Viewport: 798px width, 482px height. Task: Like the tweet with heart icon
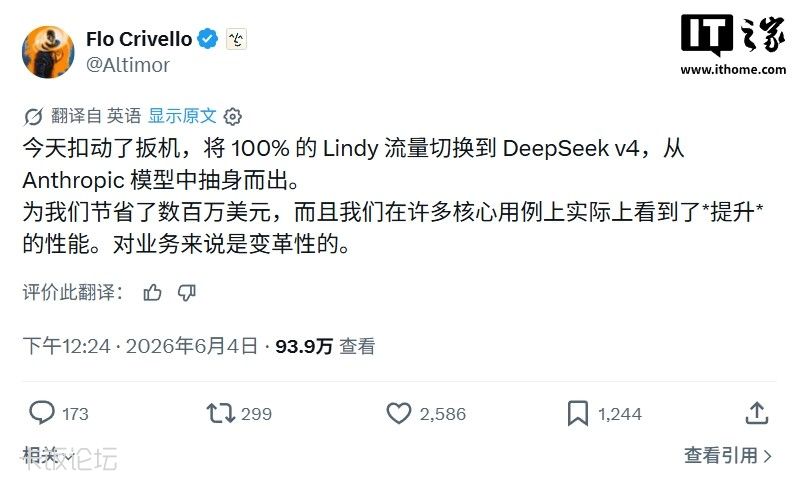coord(398,413)
